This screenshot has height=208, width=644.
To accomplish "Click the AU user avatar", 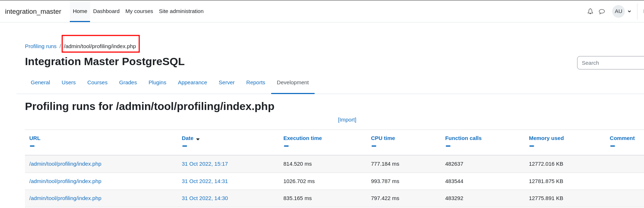I will point(618,11).
